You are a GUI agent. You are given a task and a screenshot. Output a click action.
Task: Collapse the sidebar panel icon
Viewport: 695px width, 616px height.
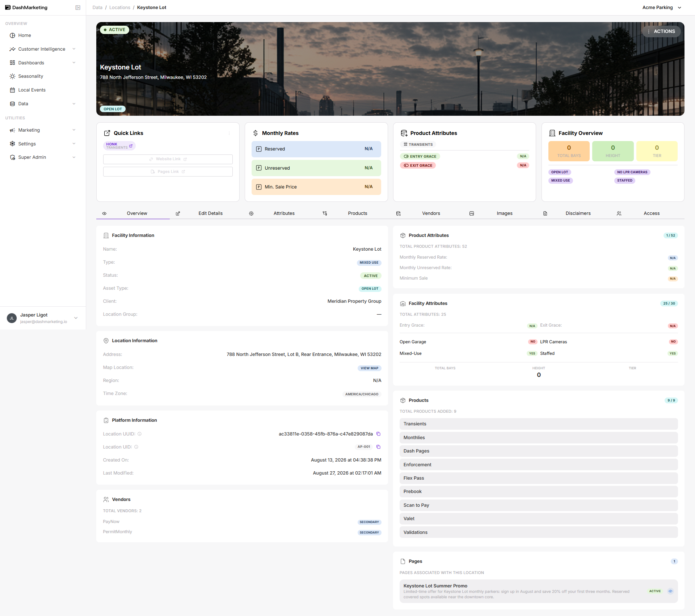point(78,8)
